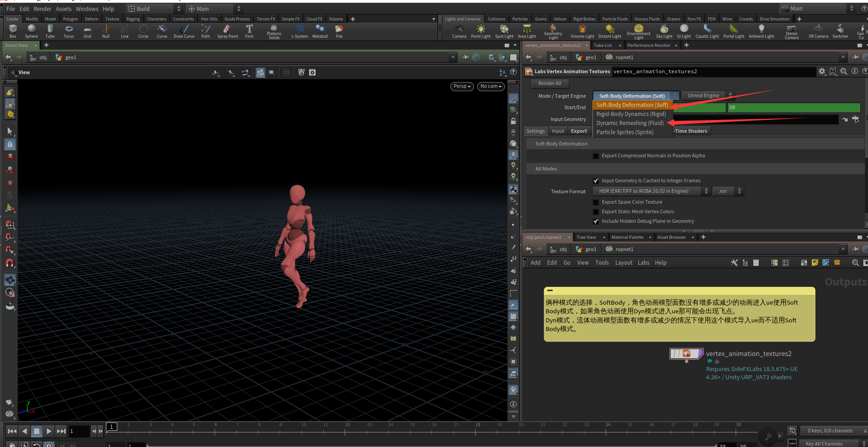Image resolution: width=868 pixels, height=447 pixels.
Task: Enable Export Spare Color Texture checkbox
Action: (x=596, y=202)
